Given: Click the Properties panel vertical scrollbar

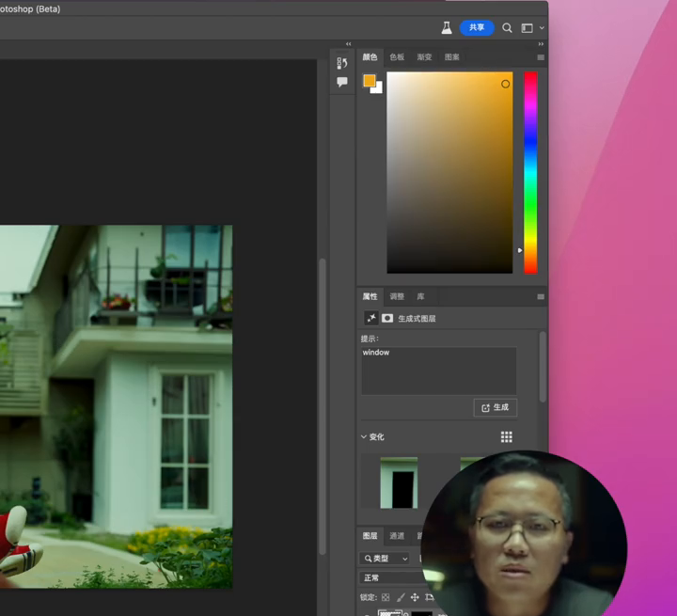Looking at the screenshot, I should [543, 367].
